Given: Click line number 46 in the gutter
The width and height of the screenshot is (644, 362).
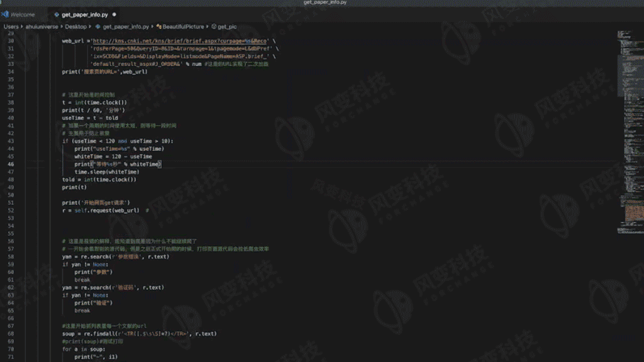Looking at the screenshot, I should click(11, 164).
